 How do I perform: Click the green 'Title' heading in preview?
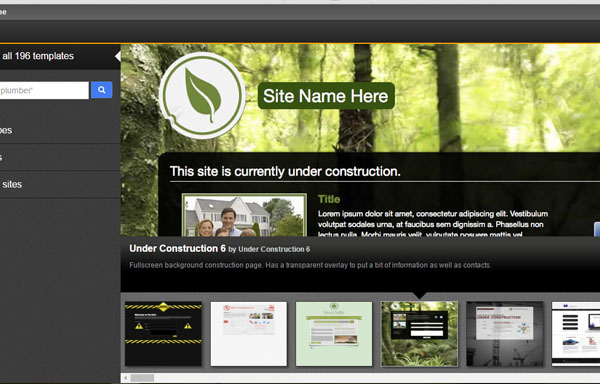329,199
